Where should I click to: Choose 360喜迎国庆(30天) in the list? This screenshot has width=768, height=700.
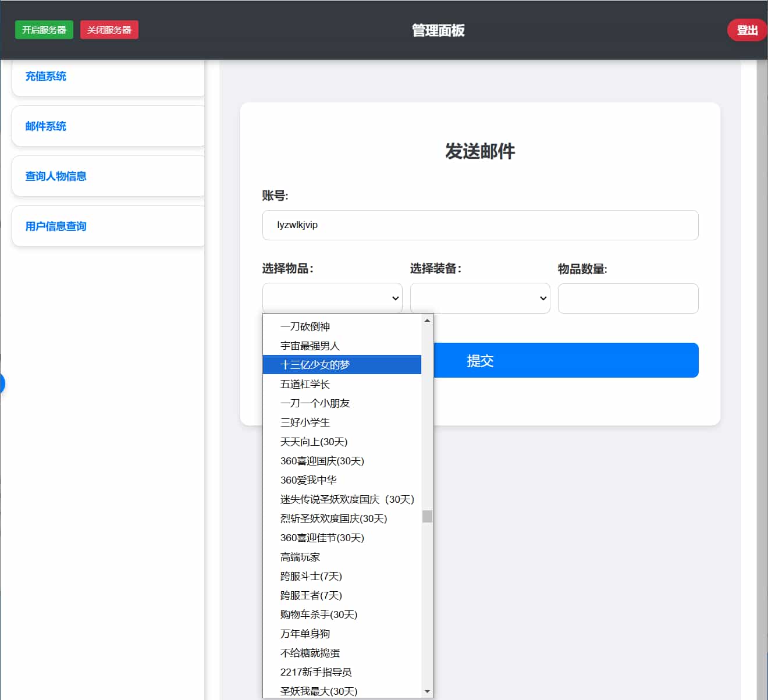[322, 461]
